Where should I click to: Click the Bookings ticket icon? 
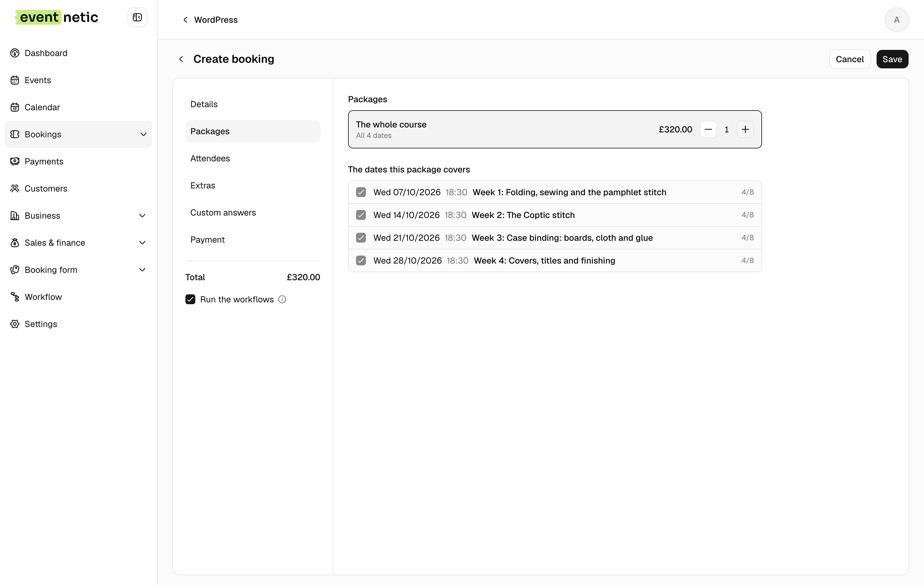(x=14, y=134)
